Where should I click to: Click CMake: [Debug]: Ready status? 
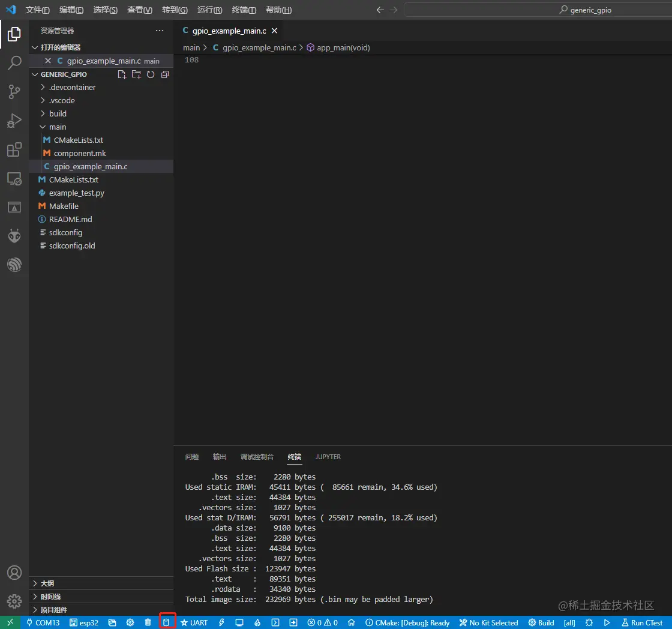pyautogui.click(x=407, y=622)
